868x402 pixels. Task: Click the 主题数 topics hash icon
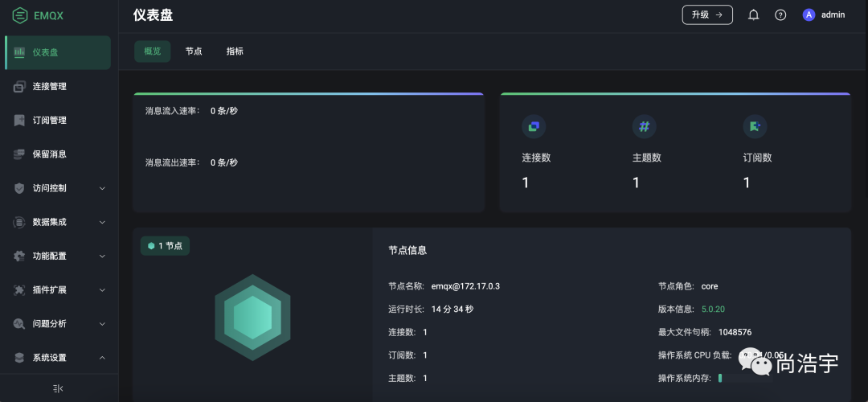643,126
